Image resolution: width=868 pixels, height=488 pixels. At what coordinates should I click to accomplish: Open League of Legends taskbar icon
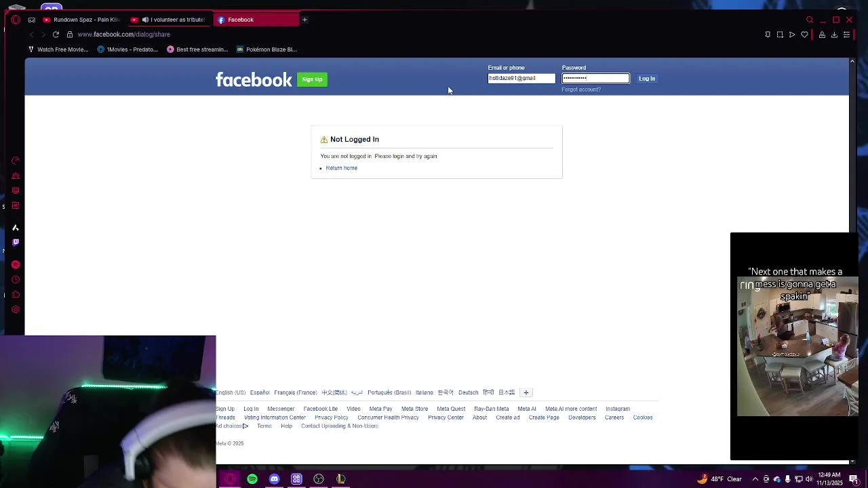(340, 479)
